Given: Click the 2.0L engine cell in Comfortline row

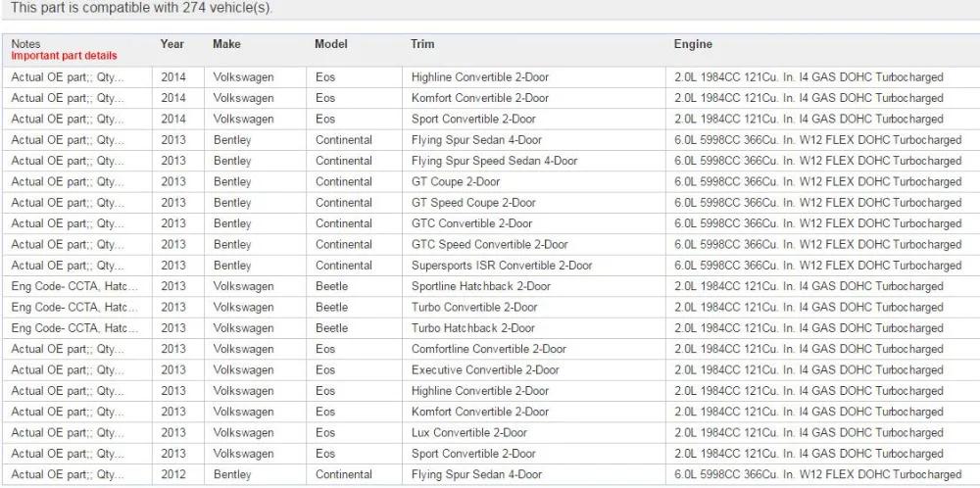Looking at the screenshot, I should [x=808, y=349].
